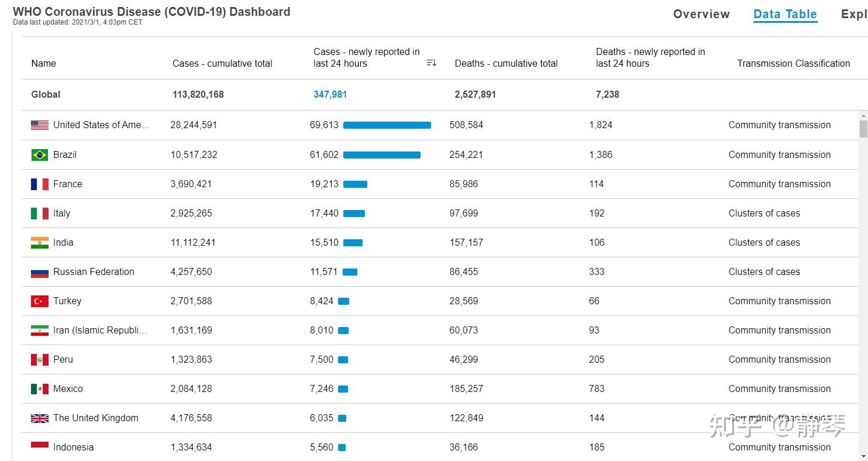
Task: Click the Italy country name
Action: [61, 213]
